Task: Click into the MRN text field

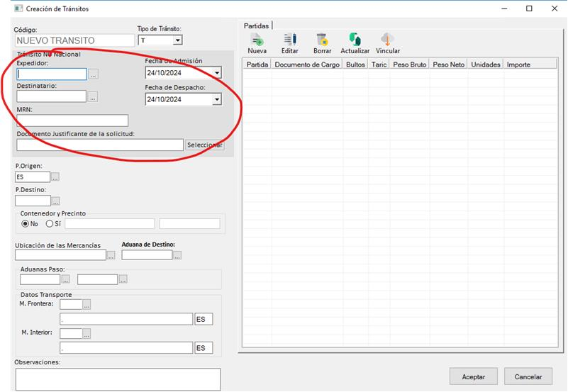Action: pos(72,121)
